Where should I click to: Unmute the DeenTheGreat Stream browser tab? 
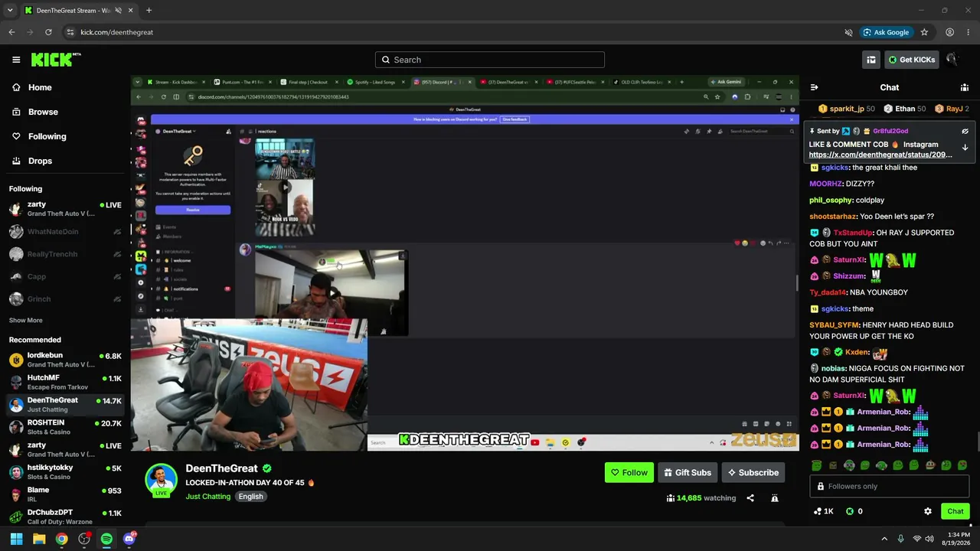[x=118, y=11]
